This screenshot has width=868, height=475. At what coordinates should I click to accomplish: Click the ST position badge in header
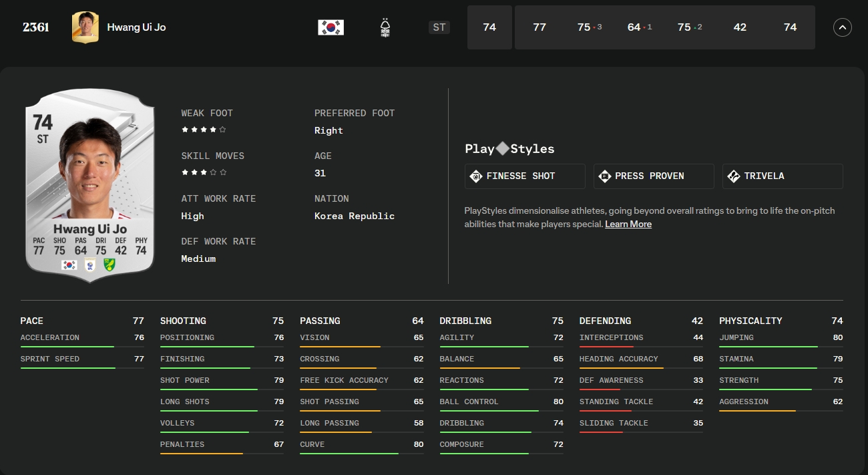point(439,27)
